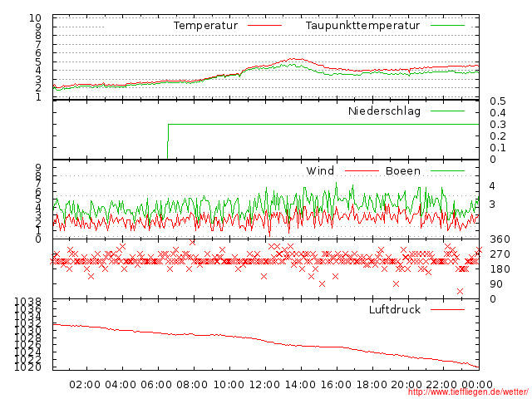Click the 16:00 time axis label
Image resolution: width=532 pixels, height=399 pixels.
[336, 385]
